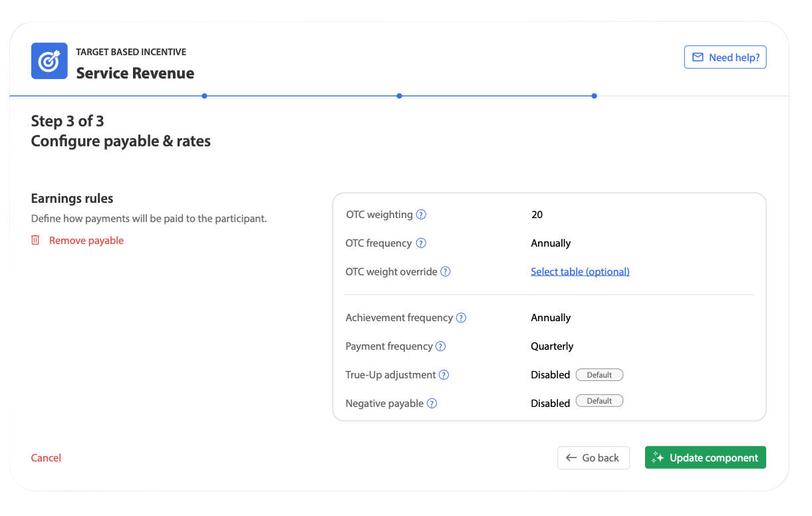Click the envelope icon in Need help button
Viewport: 812px width, 516px height.
click(697, 57)
